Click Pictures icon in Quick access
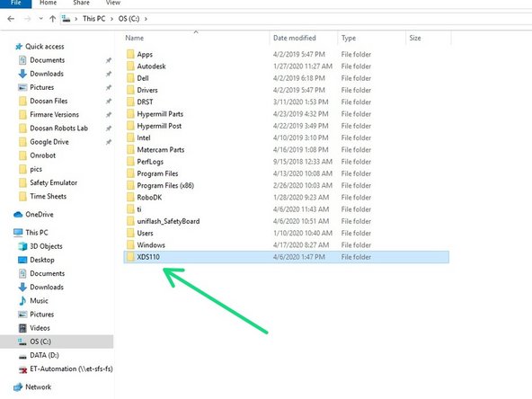Image resolution: width=532 pixels, height=399 pixels. [x=22, y=87]
